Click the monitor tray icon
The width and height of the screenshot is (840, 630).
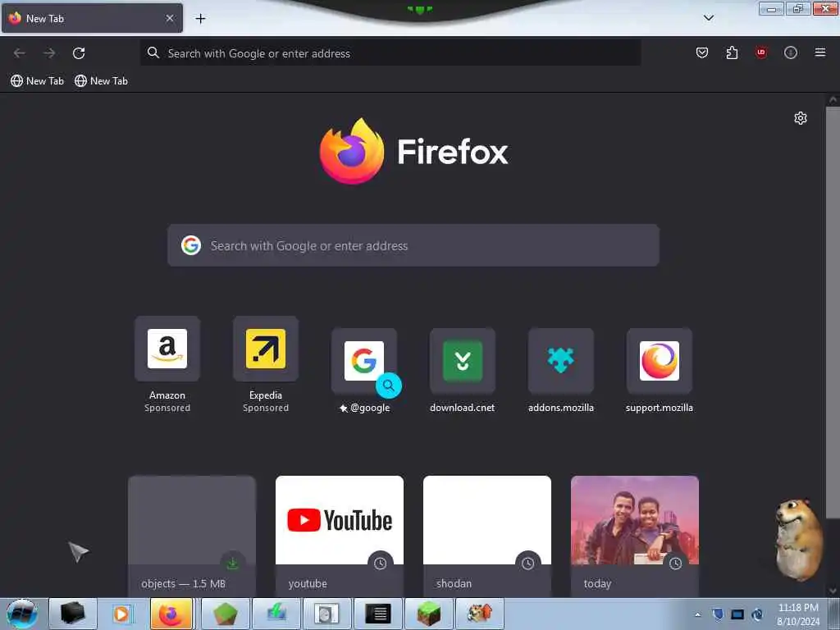(737, 614)
